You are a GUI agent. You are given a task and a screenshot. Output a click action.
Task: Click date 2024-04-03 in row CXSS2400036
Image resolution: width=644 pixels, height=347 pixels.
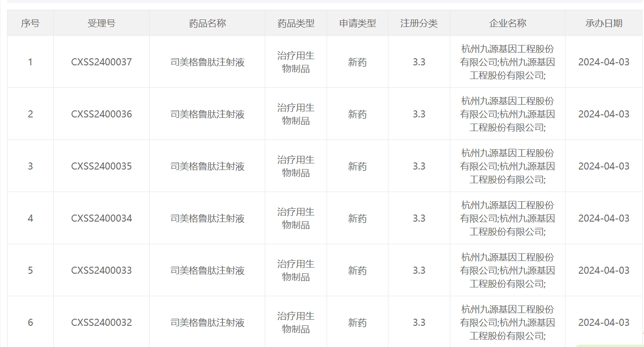click(x=604, y=114)
